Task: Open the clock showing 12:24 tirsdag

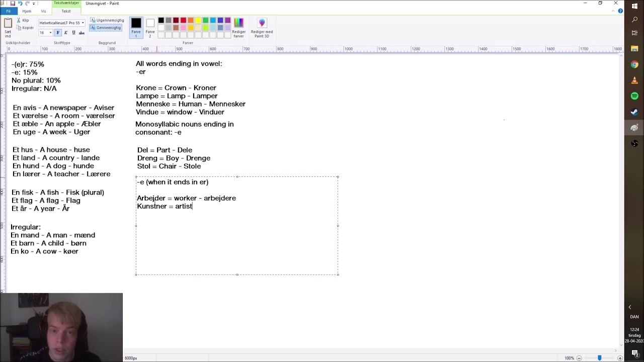Action: point(634,335)
